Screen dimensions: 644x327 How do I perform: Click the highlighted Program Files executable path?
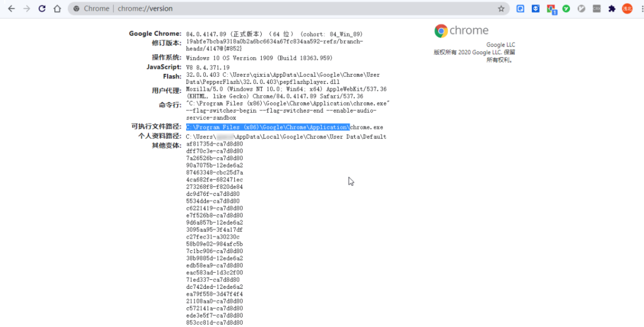pos(268,127)
